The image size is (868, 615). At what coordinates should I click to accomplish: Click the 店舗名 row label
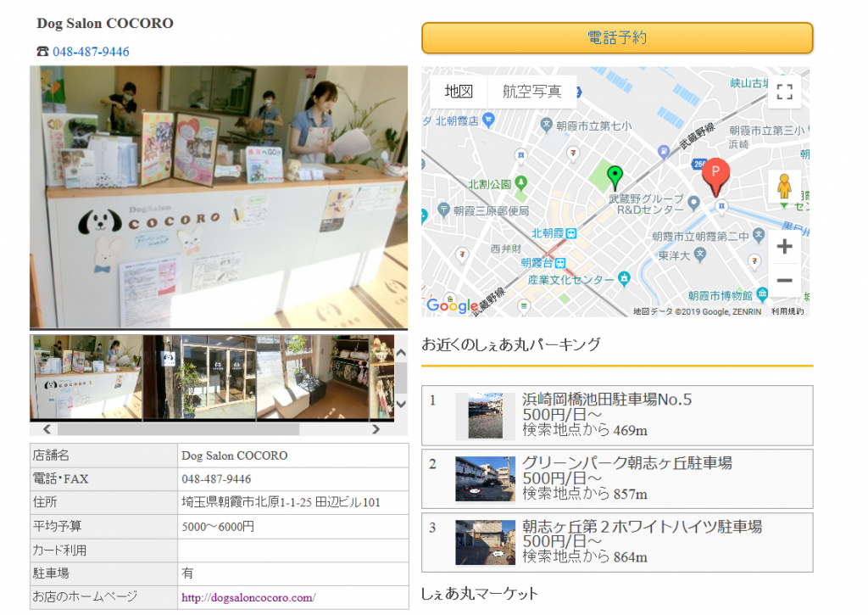click(x=103, y=456)
